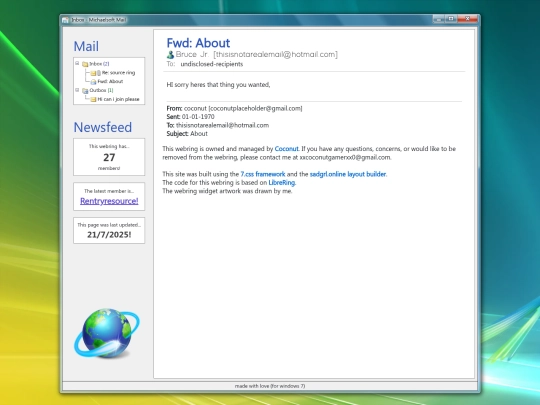This screenshot has width=540, height=405.
Task: Maximize the Michaelsoft Mail window
Action: [451, 19]
